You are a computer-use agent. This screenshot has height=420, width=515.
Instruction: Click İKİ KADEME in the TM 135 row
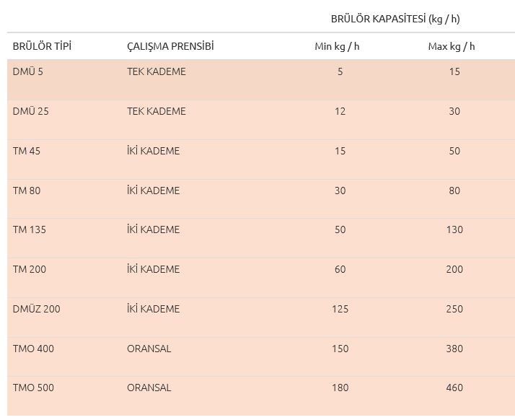pos(153,229)
